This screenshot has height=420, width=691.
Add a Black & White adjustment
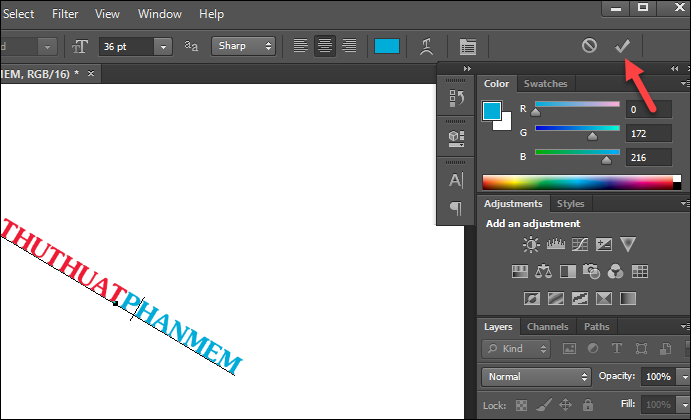pyautogui.click(x=568, y=271)
